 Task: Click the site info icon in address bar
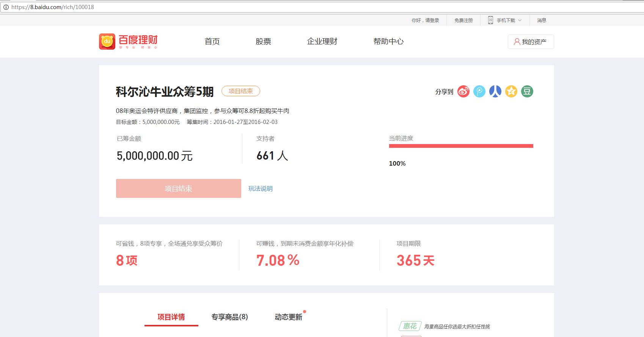point(6,7)
